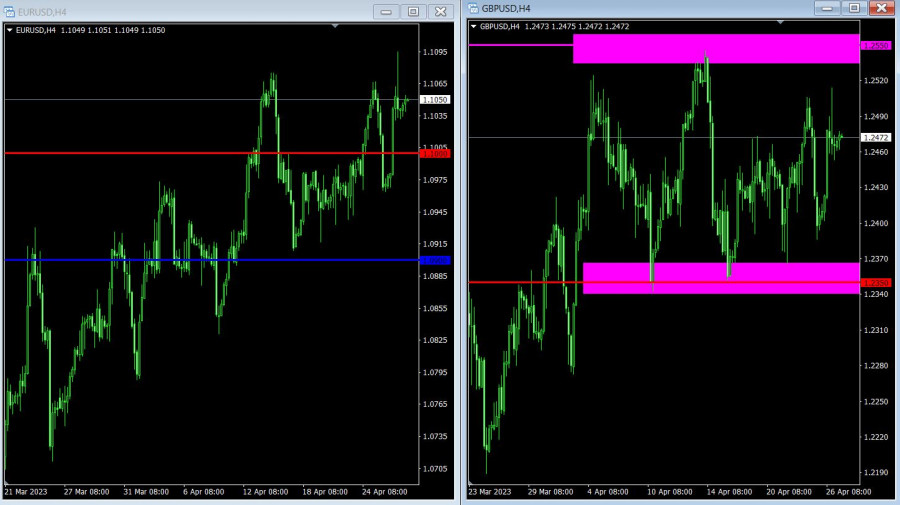This screenshot has height=505, width=900.
Task: Select the upper magenta rectangle on GBPUSD chart
Action: coord(716,48)
